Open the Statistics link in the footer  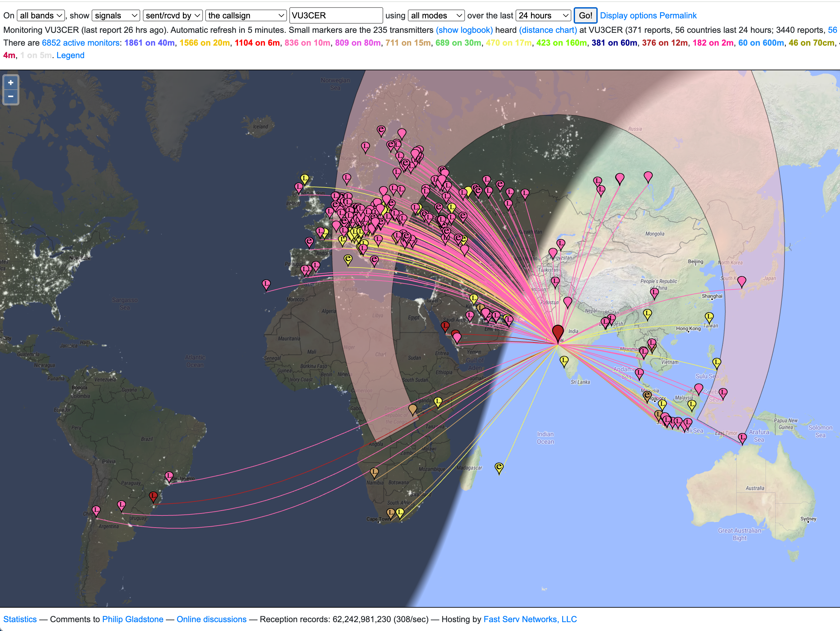click(20, 619)
